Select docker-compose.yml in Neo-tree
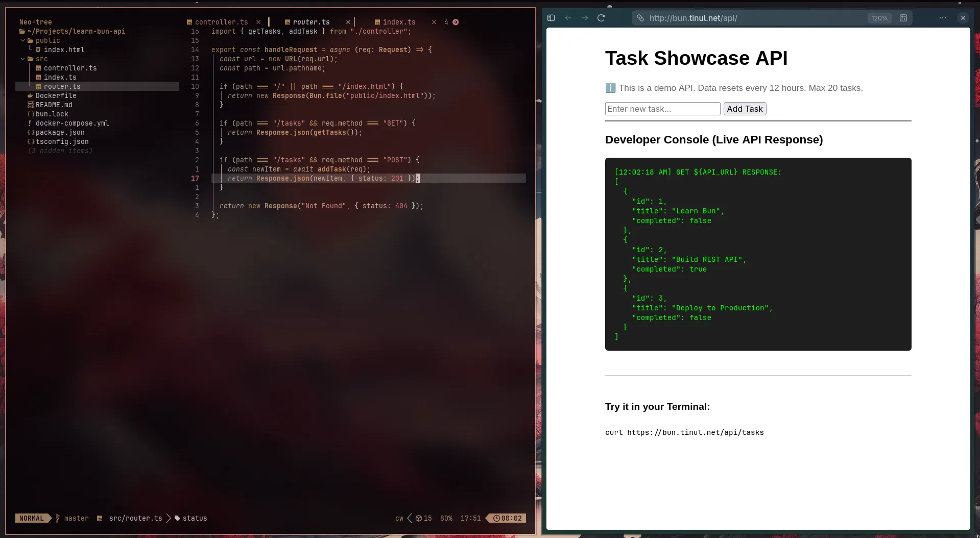The width and height of the screenshot is (980, 538). point(72,123)
